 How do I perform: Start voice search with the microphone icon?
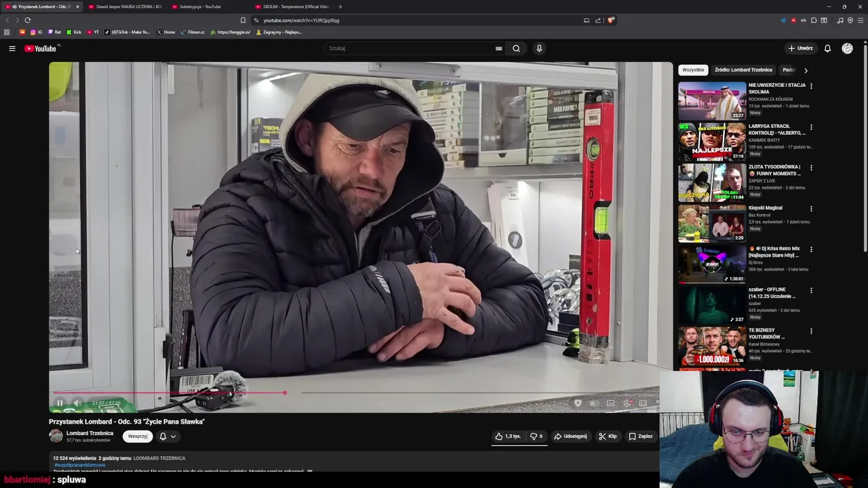click(x=539, y=48)
